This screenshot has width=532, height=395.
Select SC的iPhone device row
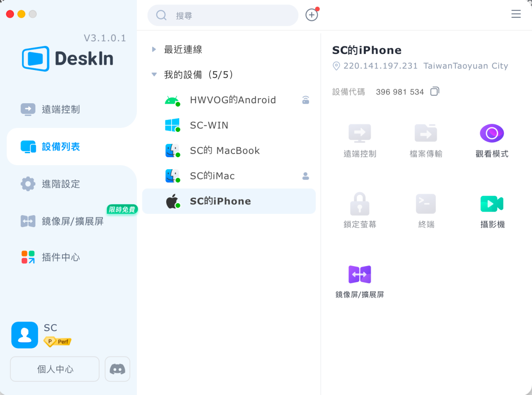(x=229, y=201)
